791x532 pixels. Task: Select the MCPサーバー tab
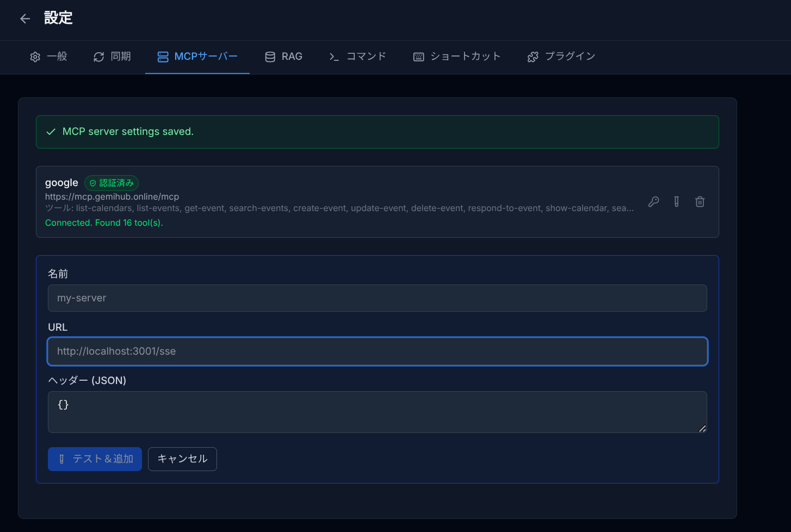tap(197, 57)
